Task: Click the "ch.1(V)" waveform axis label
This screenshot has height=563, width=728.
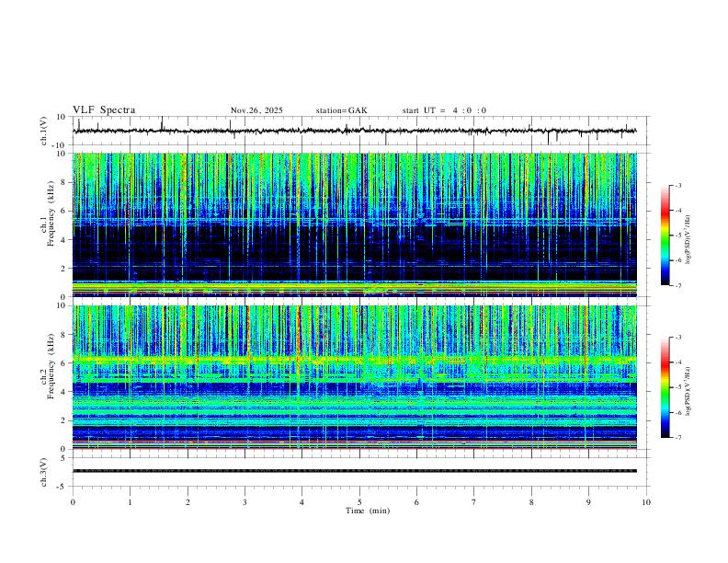Action: click(44, 131)
